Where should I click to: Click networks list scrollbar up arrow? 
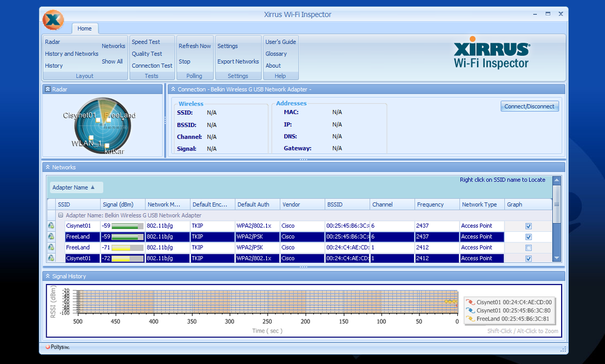[x=556, y=180]
